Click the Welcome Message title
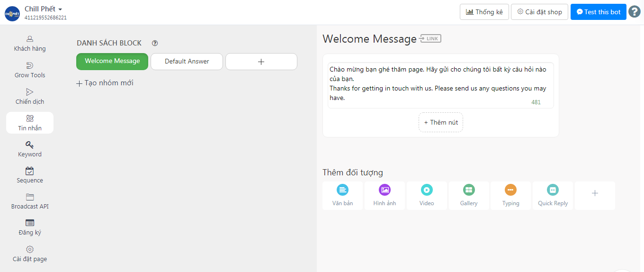The height and width of the screenshot is (272, 644). (x=369, y=39)
